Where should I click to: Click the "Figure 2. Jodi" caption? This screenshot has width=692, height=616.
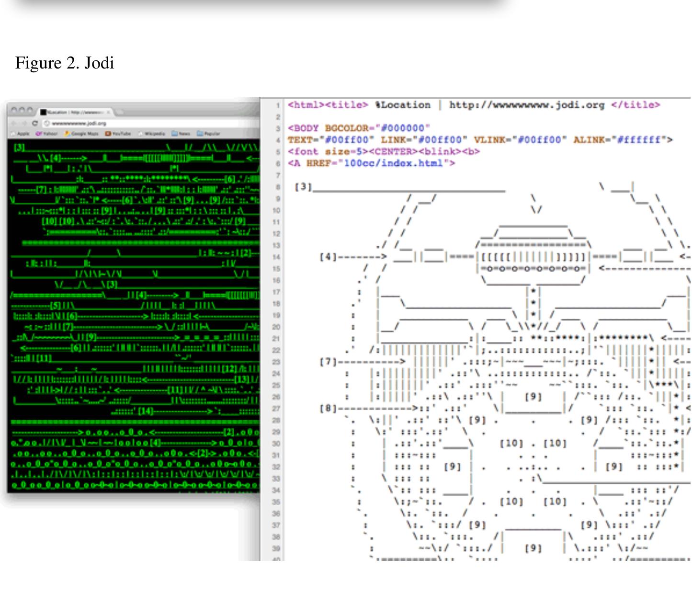pyautogui.click(x=65, y=63)
